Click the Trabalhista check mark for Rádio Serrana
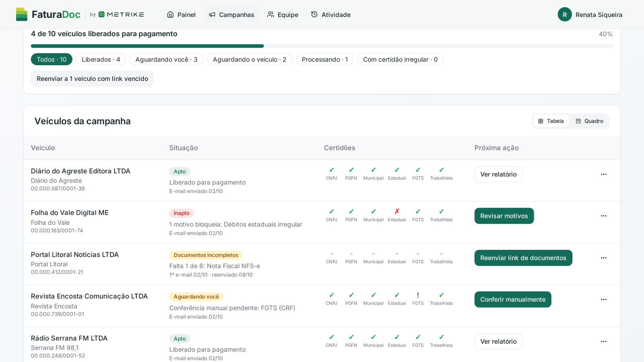 (x=441, y=337)
